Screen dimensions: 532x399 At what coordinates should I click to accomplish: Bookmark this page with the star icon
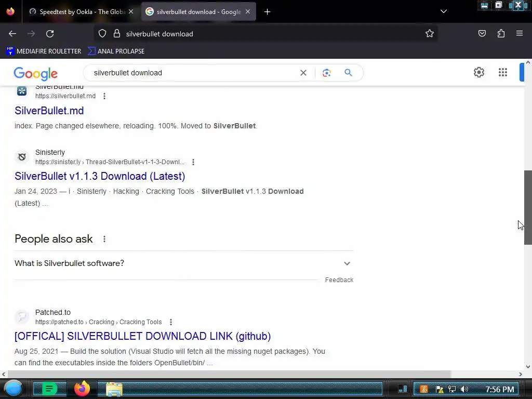(430, 34)
